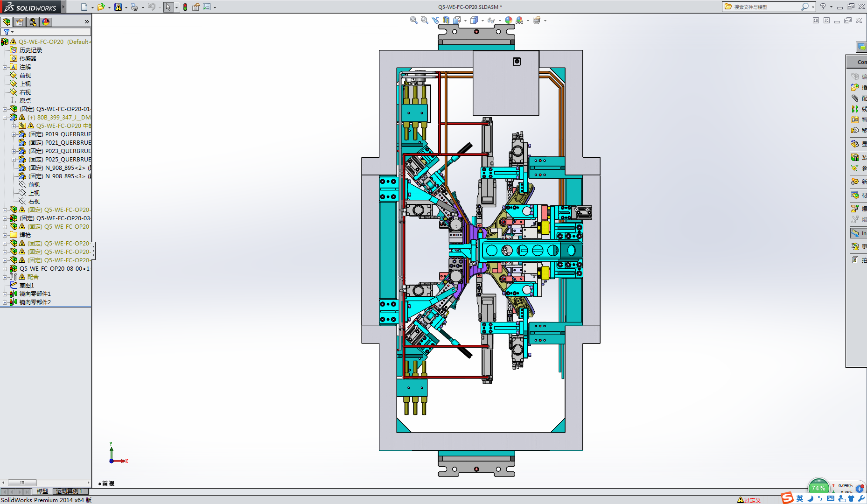Click Hide/Show Items glasses icon
Viewport: 867px width, 504px height.
tap(491, 20)
